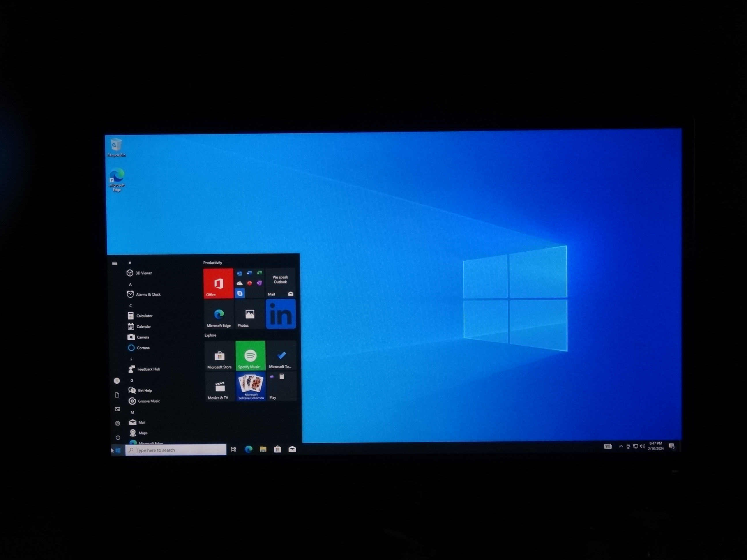
Task: Launch Get Help app
Action: point(140,390)
